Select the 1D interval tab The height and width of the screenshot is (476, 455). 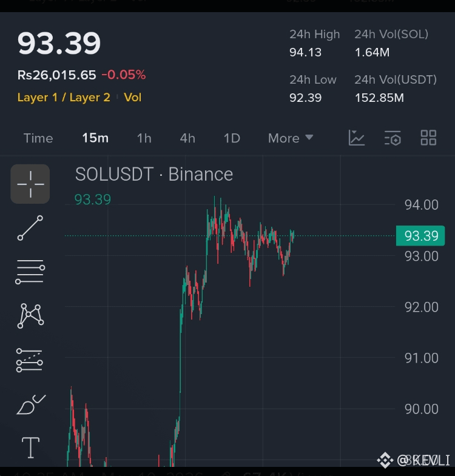(x=232, y=138)
